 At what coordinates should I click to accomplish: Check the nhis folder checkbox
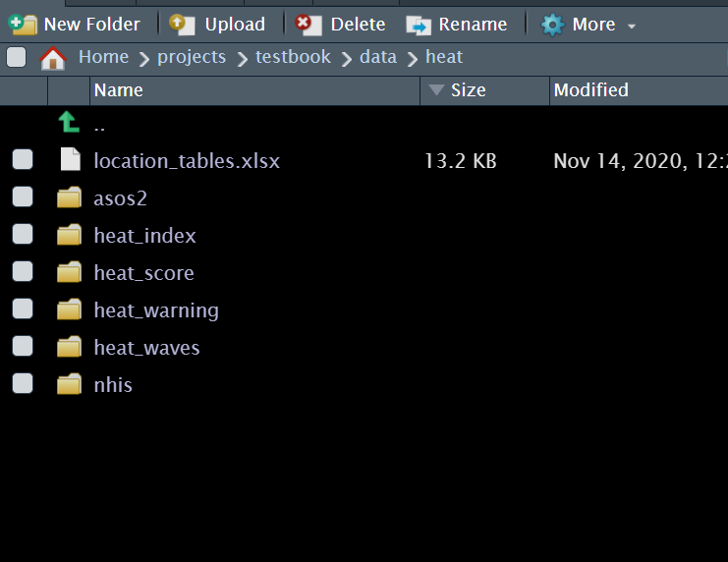(23, 383)
